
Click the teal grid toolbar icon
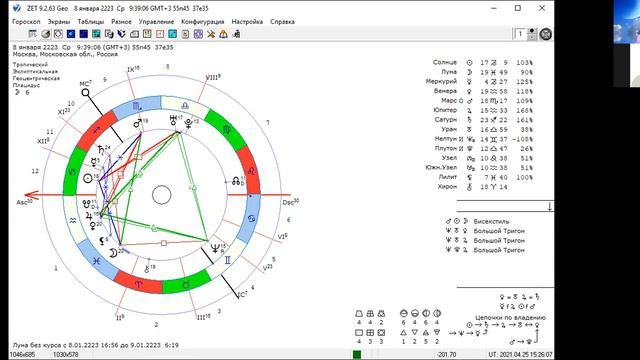pyautogui.click(x=96, y=34)
